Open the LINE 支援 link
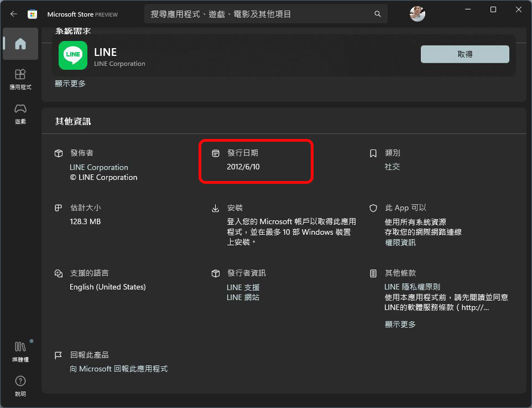532x408 pixels. pos(243,287)
